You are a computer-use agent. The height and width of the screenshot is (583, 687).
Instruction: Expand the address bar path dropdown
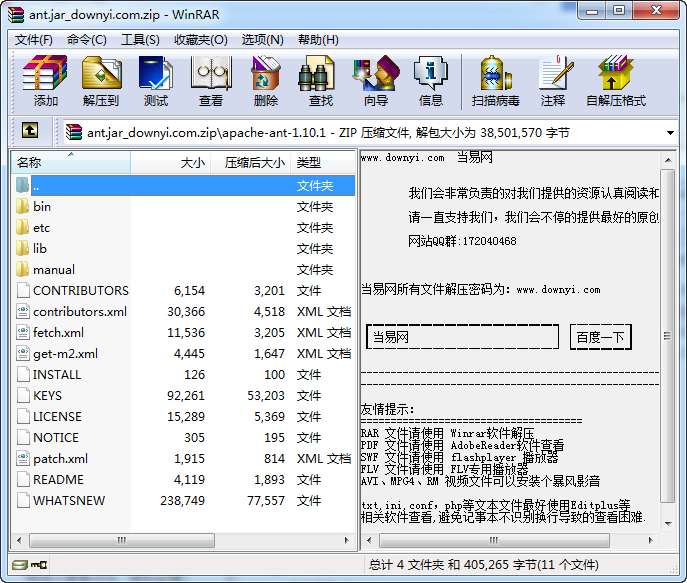pyautogui.click(x=670, y=133)
